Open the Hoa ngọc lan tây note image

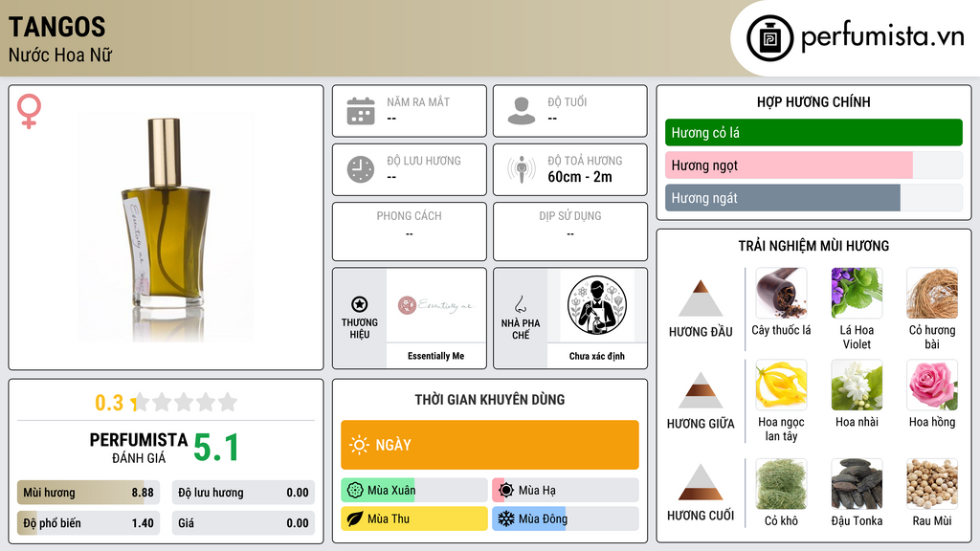point(781,385)
